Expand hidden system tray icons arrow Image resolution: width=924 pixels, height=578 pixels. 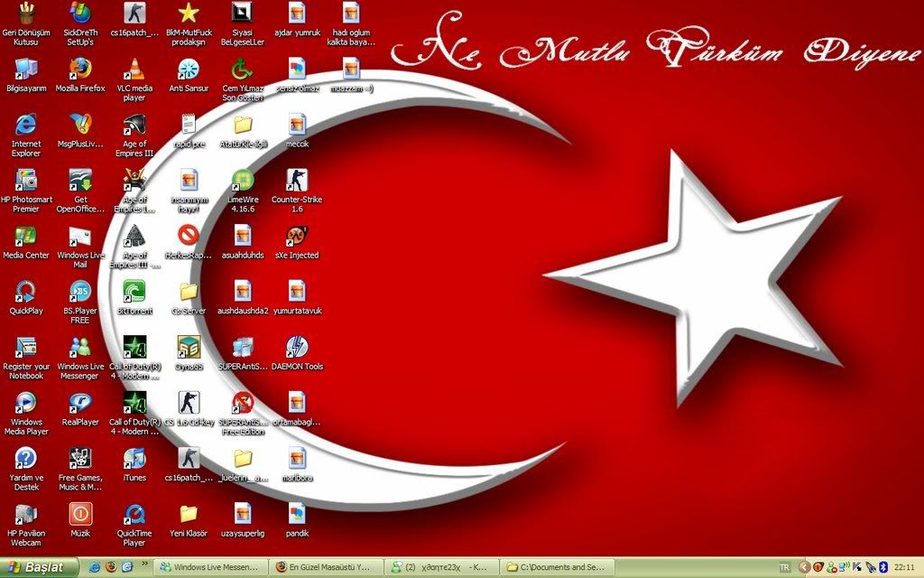(803, 567)
